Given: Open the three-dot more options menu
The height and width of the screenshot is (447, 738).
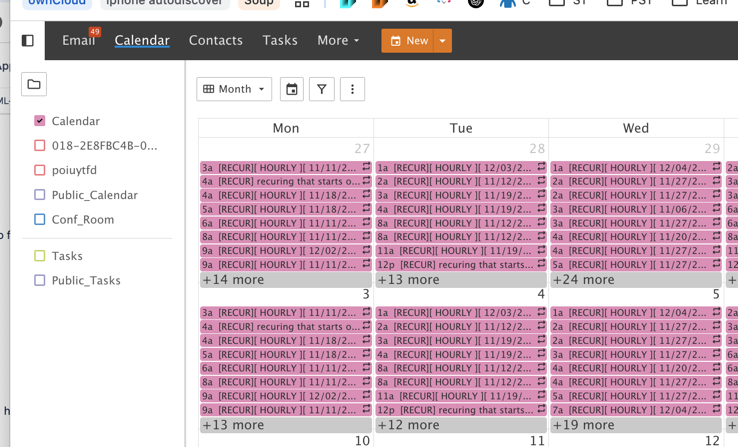Looking at the screenshot, I should 352,89.
